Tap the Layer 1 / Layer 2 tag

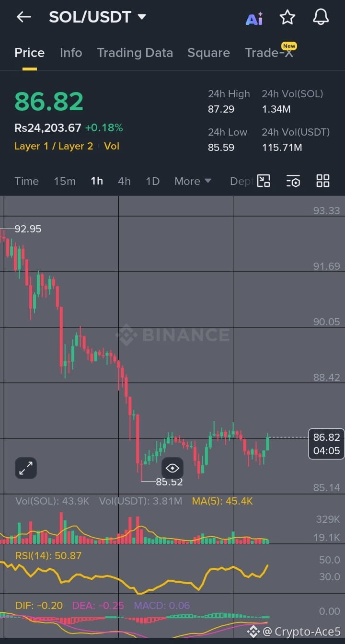54,146
